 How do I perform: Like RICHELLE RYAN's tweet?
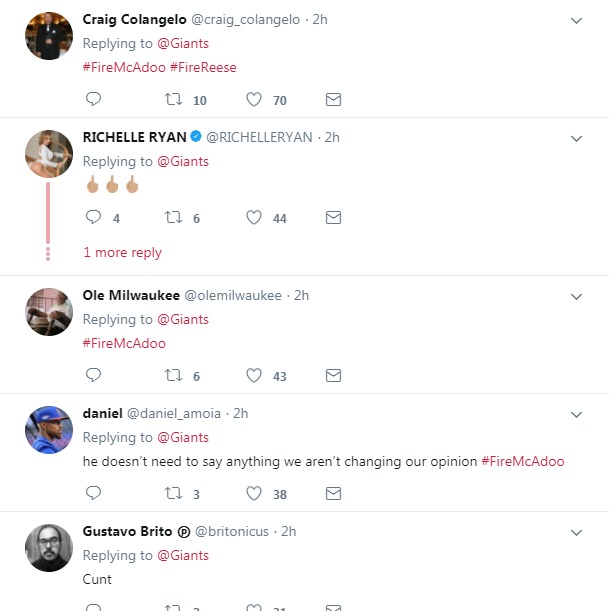254,218
